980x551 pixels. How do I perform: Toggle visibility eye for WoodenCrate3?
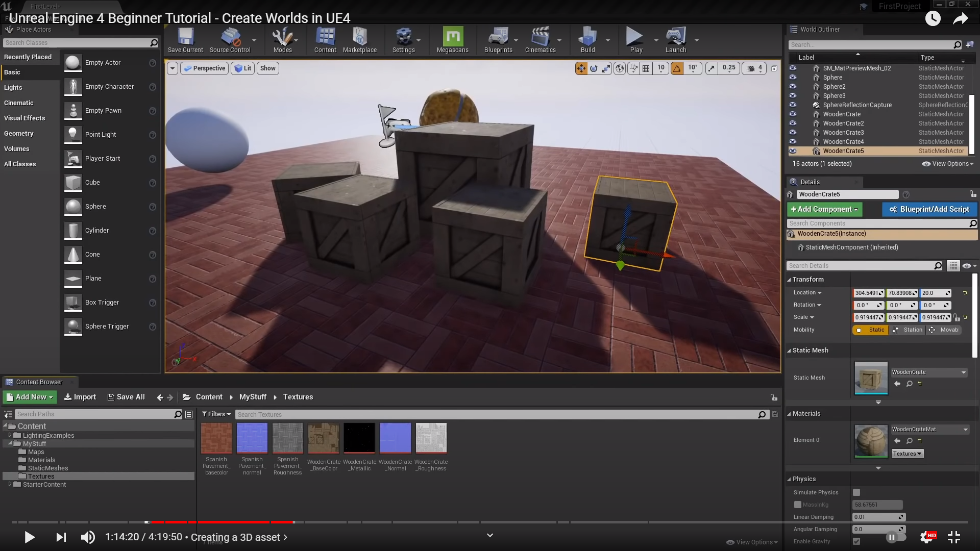pos(793,132)
